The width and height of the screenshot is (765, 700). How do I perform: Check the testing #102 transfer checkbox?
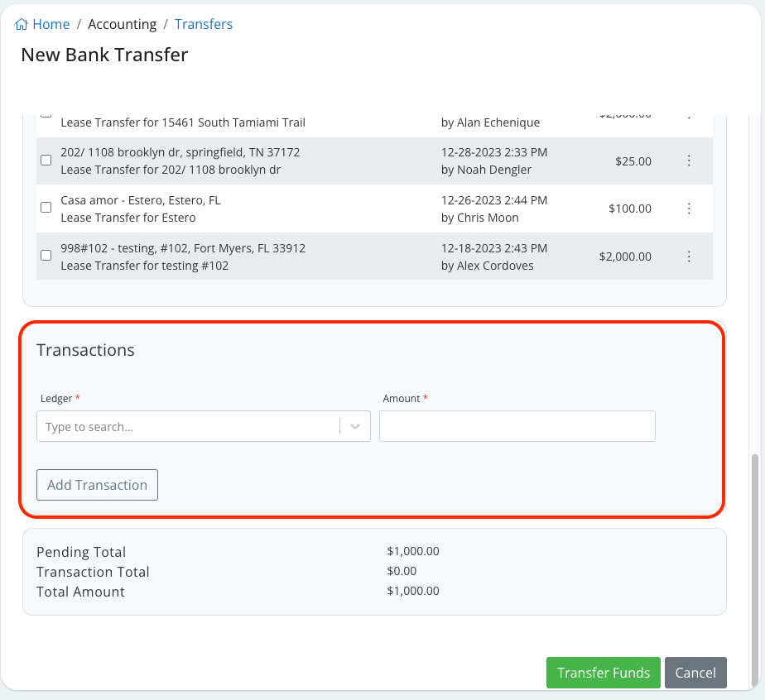click(x=46, y=255)
